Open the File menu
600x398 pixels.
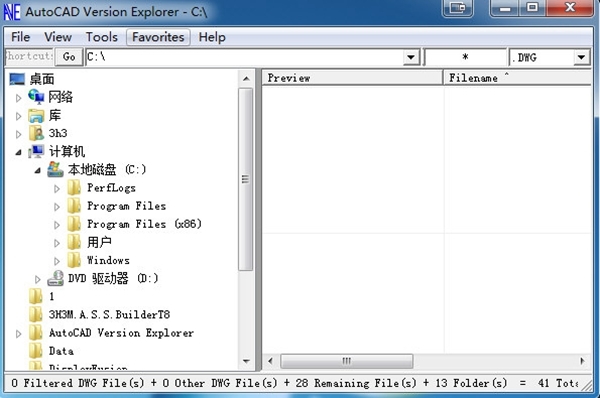coord(20,37)
